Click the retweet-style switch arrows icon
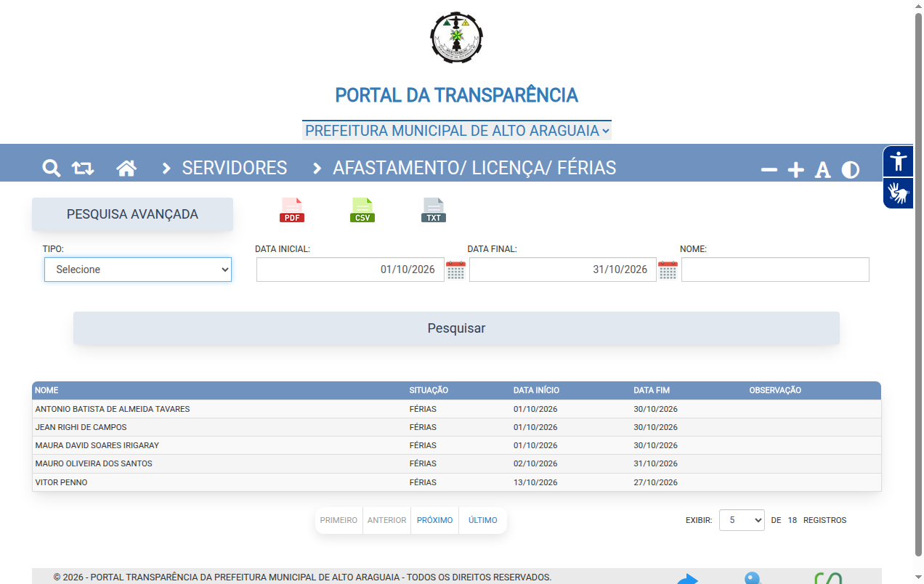Image resolution: width=924 pixels, height=584 pixels. point(83,169)
